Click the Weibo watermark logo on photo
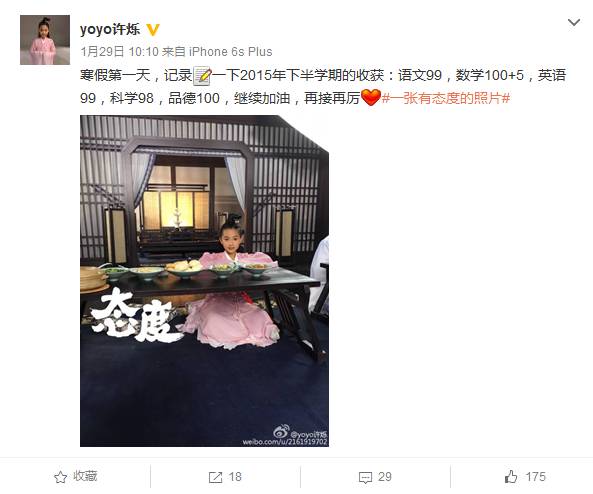Viewport: 593px width, 494px height. pyautogui.click(x=281, y=430)
